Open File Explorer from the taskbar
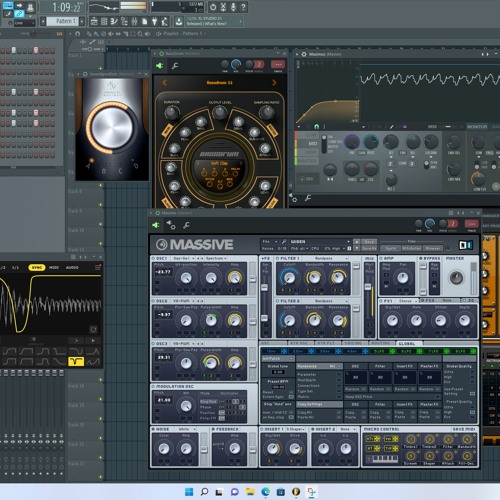 tap(250, 492)
